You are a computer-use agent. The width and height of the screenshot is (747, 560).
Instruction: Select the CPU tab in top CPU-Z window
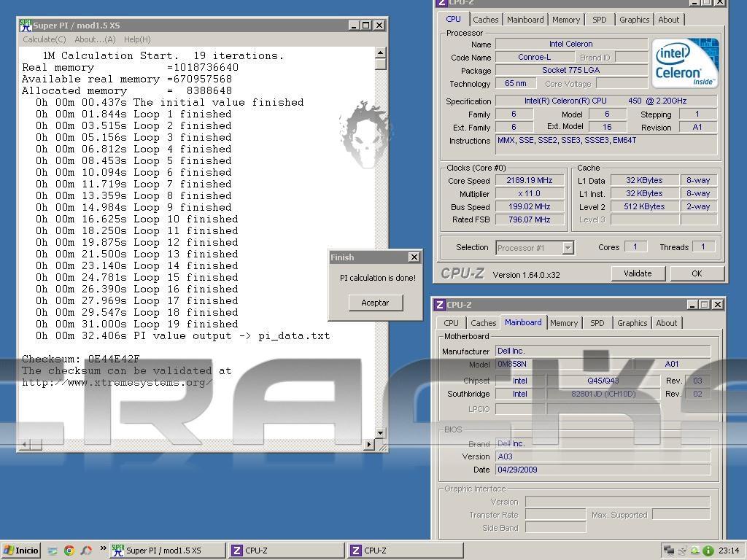coord(453,19)
